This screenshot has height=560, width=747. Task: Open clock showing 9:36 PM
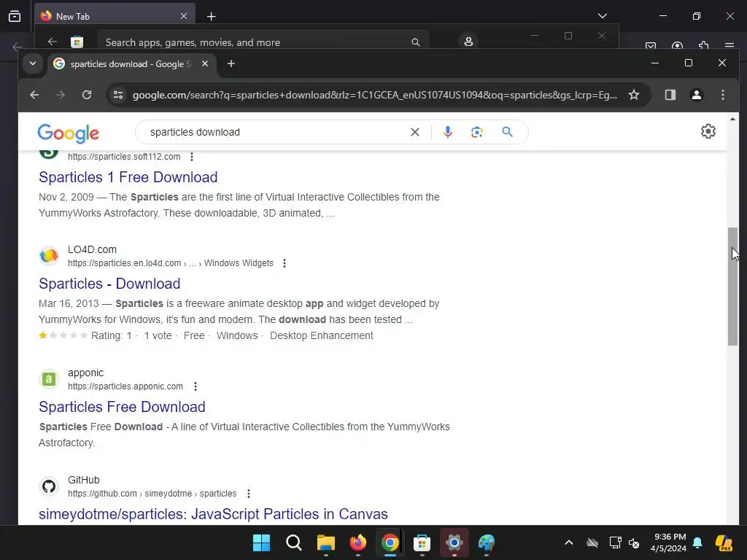click(x=668, y=542)
